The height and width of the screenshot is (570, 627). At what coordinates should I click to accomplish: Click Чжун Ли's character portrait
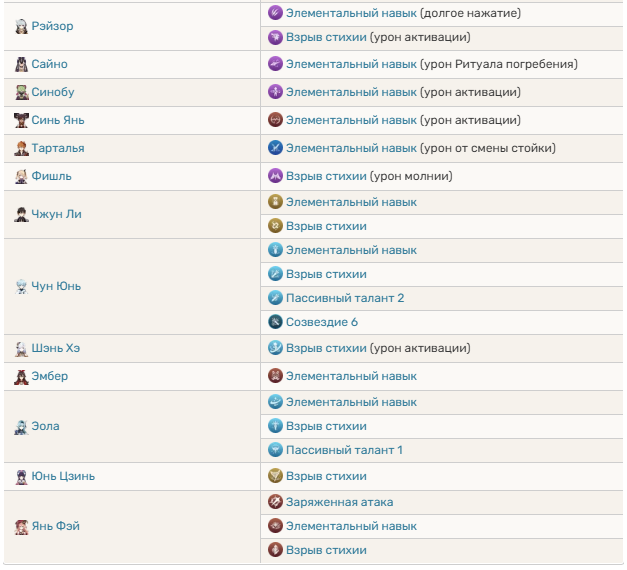tap(21, 214)
